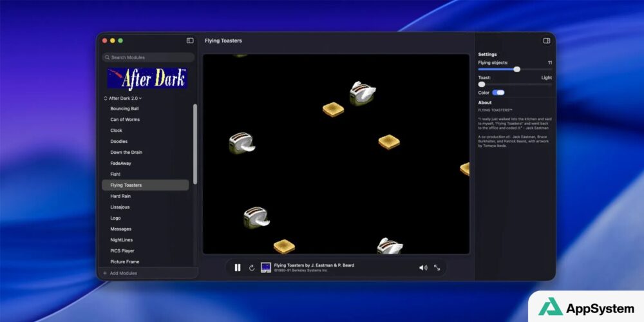
Task: Enter fullscreen with the expand arrows icon
Action: click(x=437, y=268)
